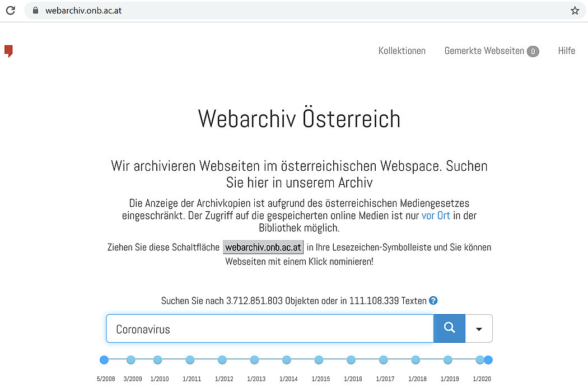Open Gemerkte Webseiten in the navigation
588x392 pixels.
(484, 50)
